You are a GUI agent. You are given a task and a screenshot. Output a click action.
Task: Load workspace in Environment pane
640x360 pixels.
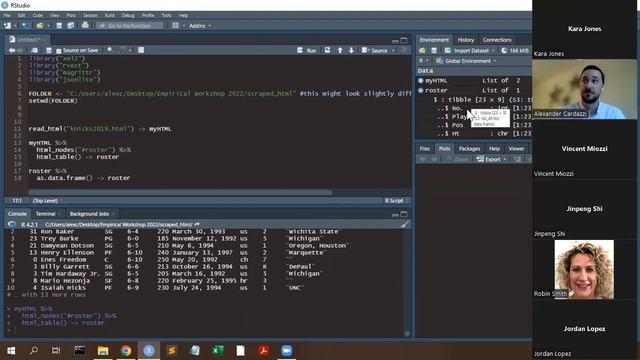click(x=422, y=51)
